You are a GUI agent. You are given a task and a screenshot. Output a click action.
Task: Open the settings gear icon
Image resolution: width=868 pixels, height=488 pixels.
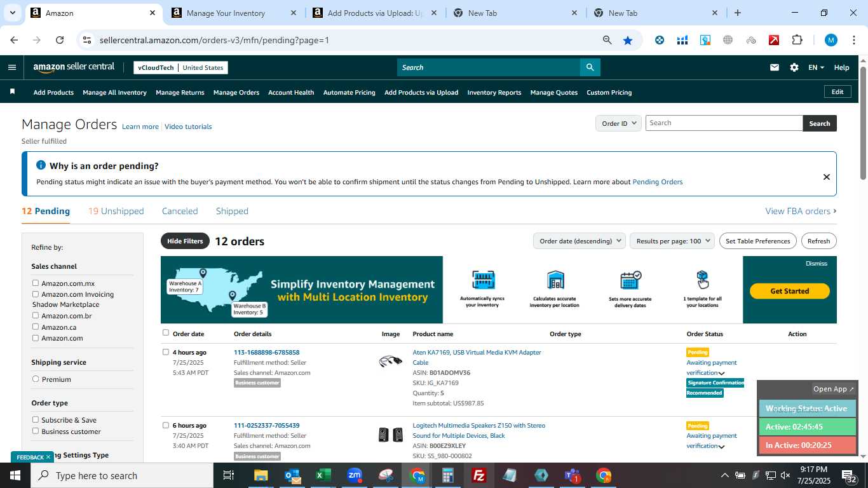pyautogui.click(x=794, y=67)
